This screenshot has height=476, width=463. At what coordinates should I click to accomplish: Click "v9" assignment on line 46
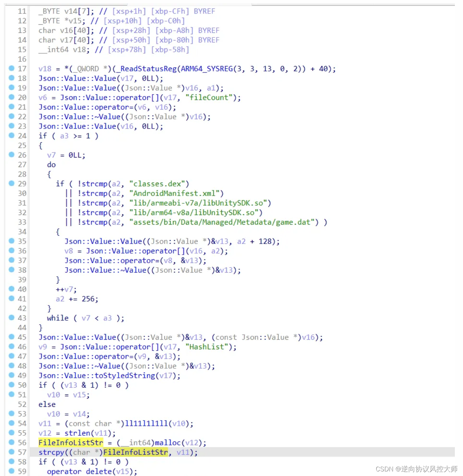pos(43,347)
